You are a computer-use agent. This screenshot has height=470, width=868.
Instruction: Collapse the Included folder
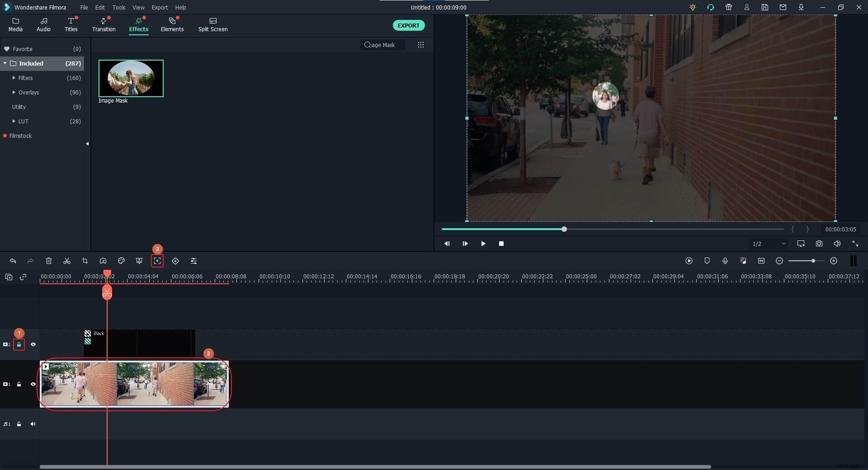pyautogui.click(x=5, y=63)
